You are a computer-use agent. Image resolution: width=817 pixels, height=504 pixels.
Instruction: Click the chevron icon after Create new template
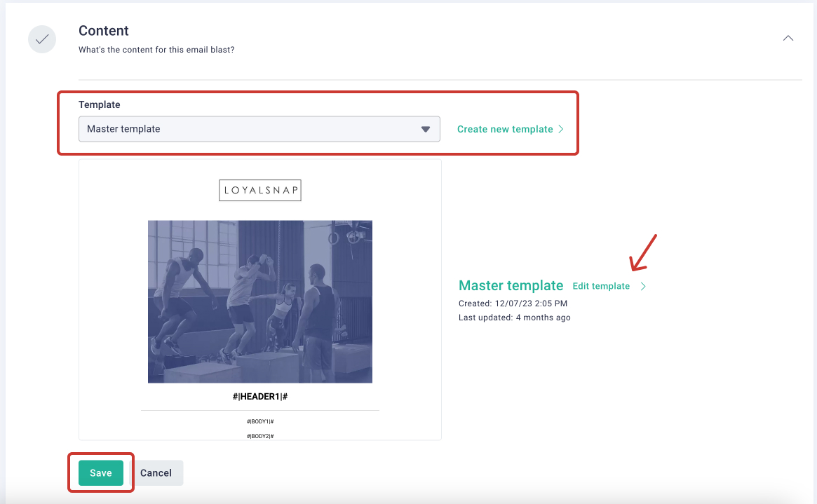click(x=561, y=129)
